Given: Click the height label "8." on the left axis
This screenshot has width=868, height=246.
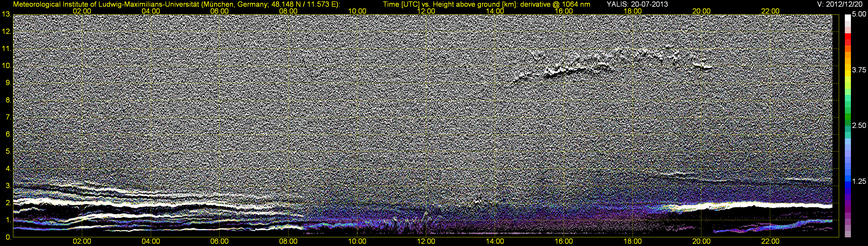Looking at the screenshot, I should tap(8, 100).
